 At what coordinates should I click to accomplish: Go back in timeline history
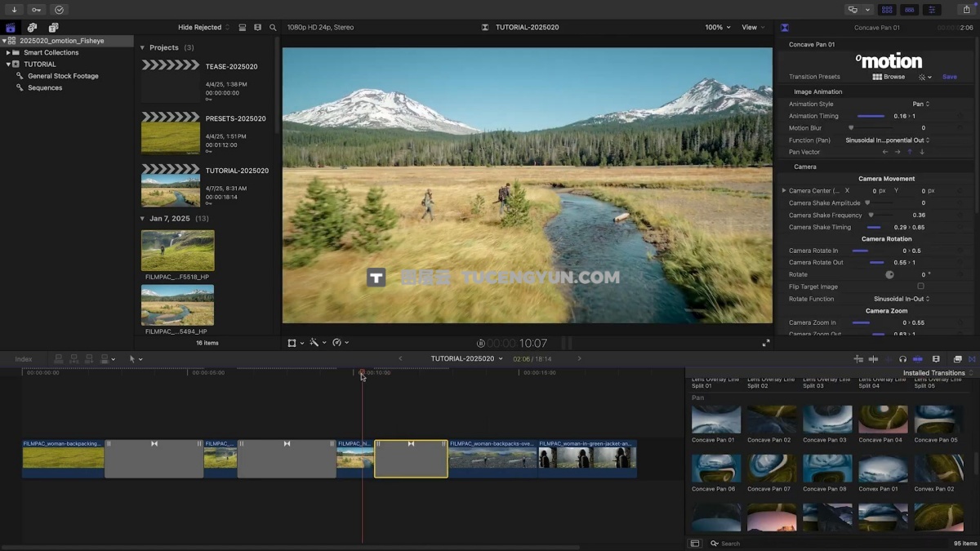[x=400, y=359]
